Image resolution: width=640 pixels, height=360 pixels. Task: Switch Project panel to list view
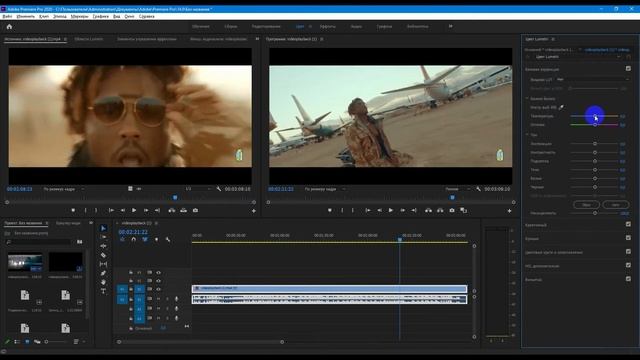click(x=17, y=342)
